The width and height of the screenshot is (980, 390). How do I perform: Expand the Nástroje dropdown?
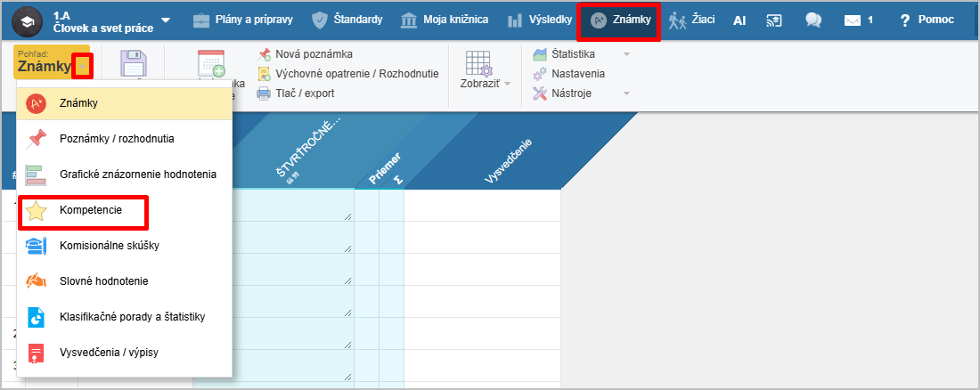tap(626, 93)
